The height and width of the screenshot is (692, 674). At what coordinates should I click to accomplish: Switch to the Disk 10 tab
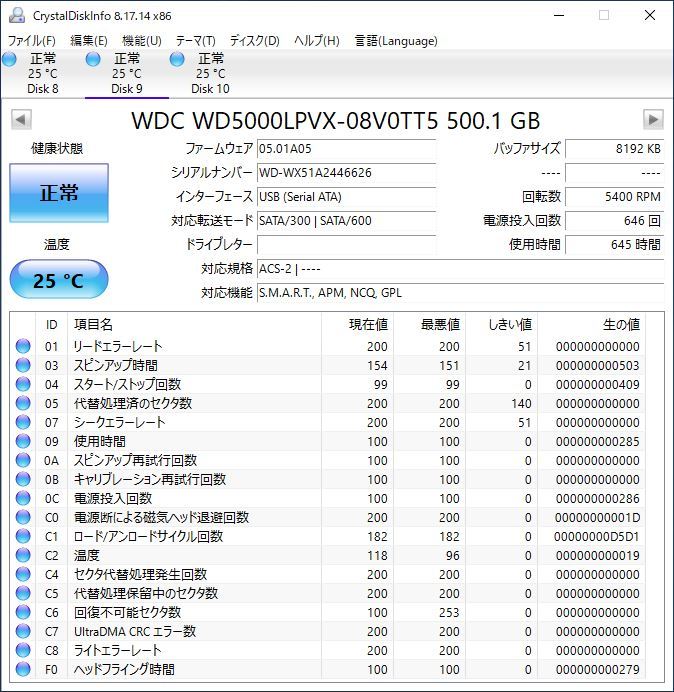(211, 73)
